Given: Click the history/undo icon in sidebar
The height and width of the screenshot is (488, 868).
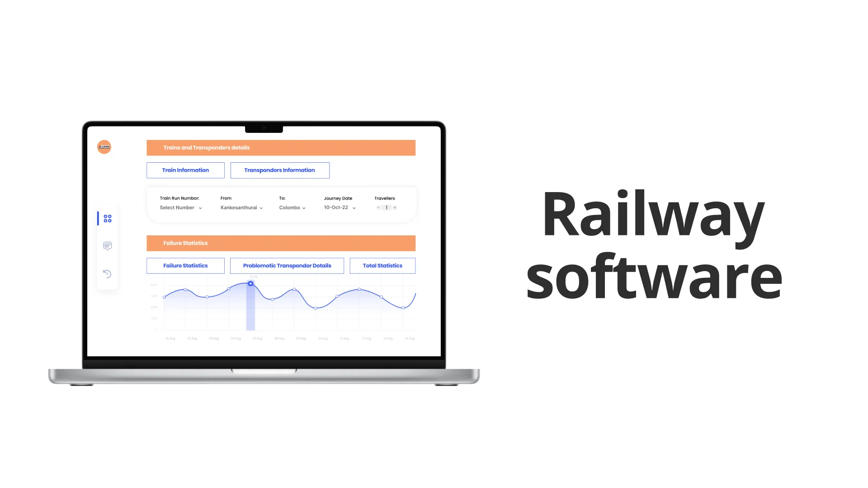Looking at the screenshot, I should [x=107, y=273].
